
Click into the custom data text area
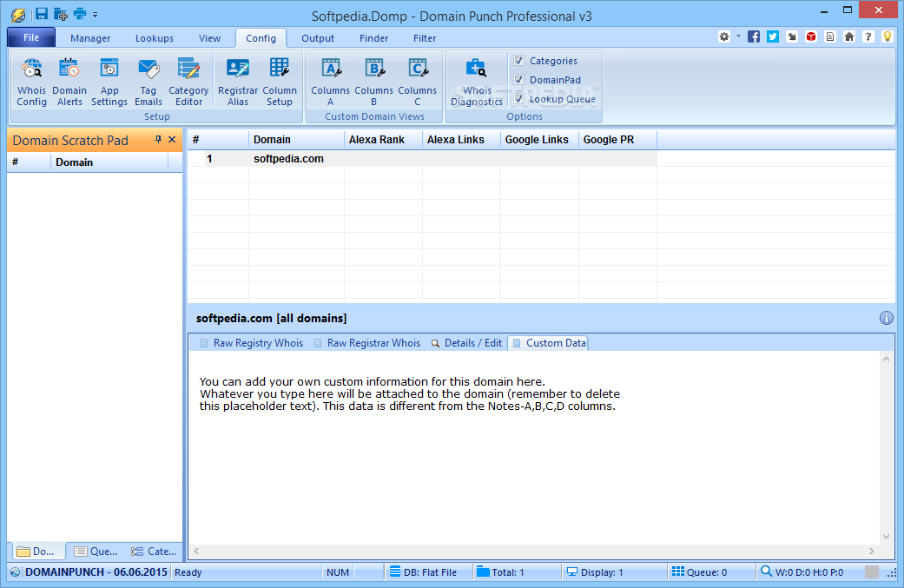[x=533, y=448]
